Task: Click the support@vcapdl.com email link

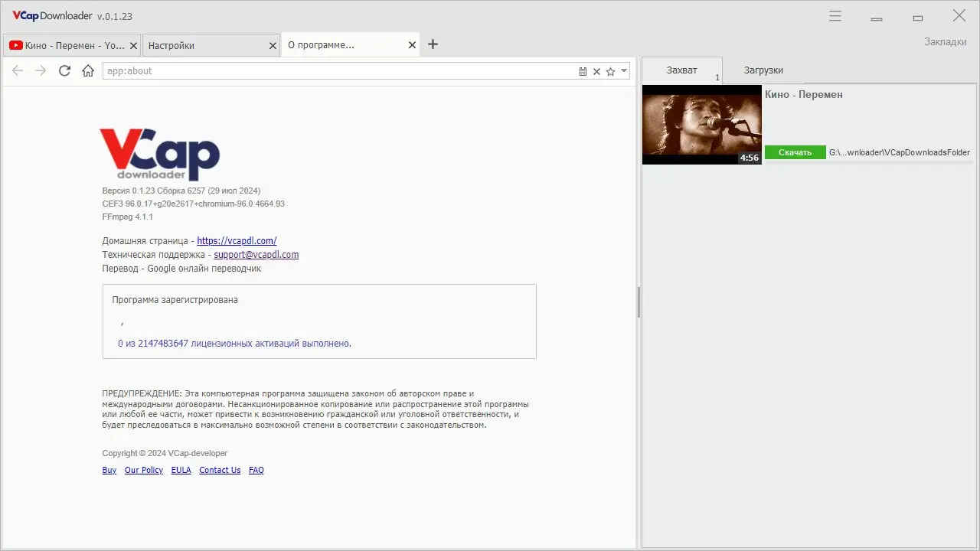Action: tap(256, 254)
